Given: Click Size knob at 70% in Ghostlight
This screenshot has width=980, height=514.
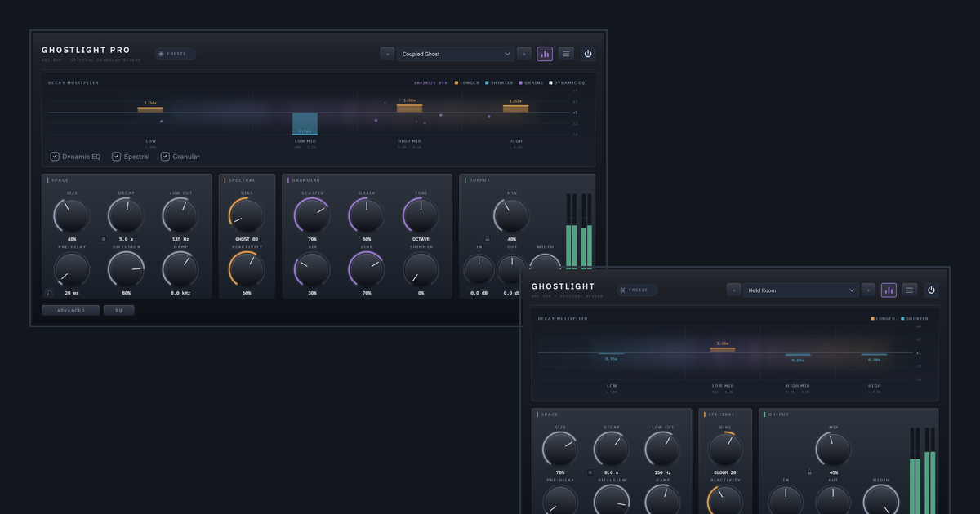Looking at the screenshot, I should tap(560, 450).
